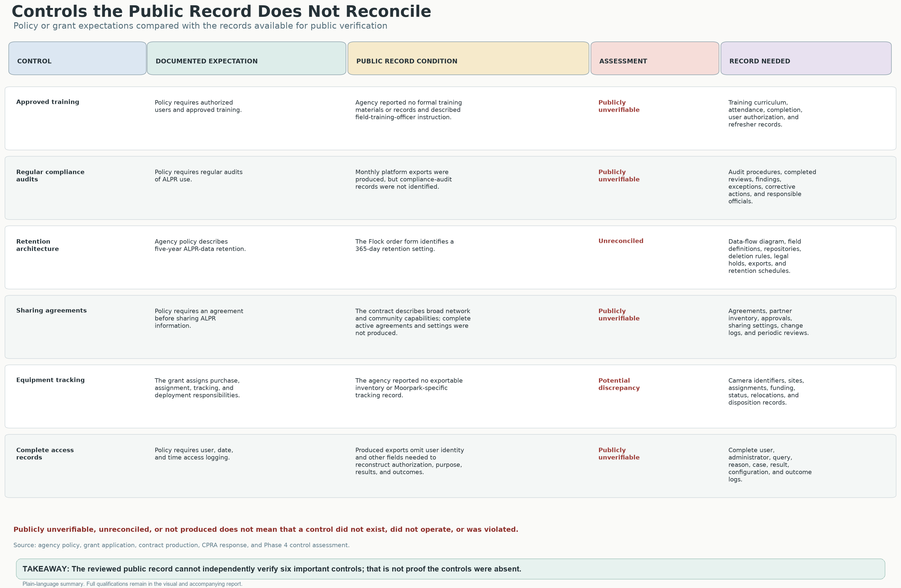The width and height of the screenshot is (901, 588).
Task: Click 'Camera identifiers, sites, assignments' record text
Action: tap(766, 392)
